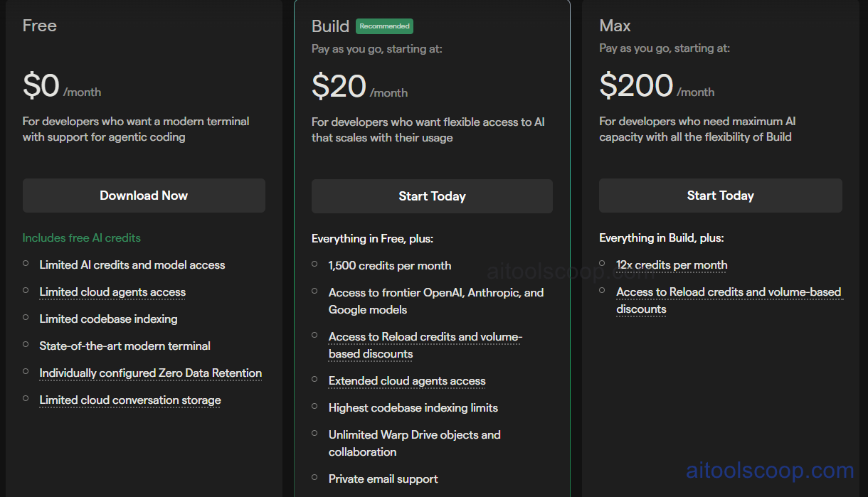Select '1,500 credits per month' text
The height and width of the screenshot is (497, 868).
390,266
